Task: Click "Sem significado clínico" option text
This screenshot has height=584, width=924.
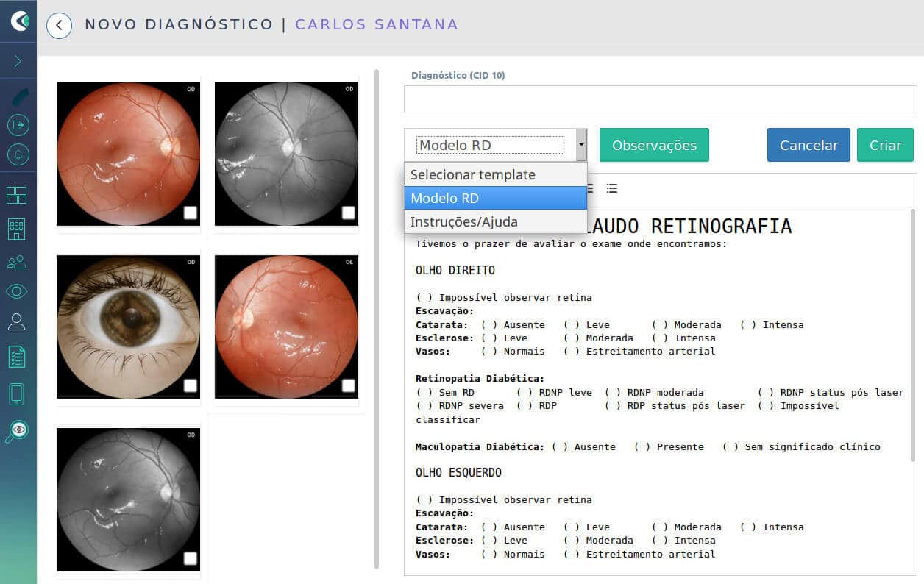Action: 812,446
